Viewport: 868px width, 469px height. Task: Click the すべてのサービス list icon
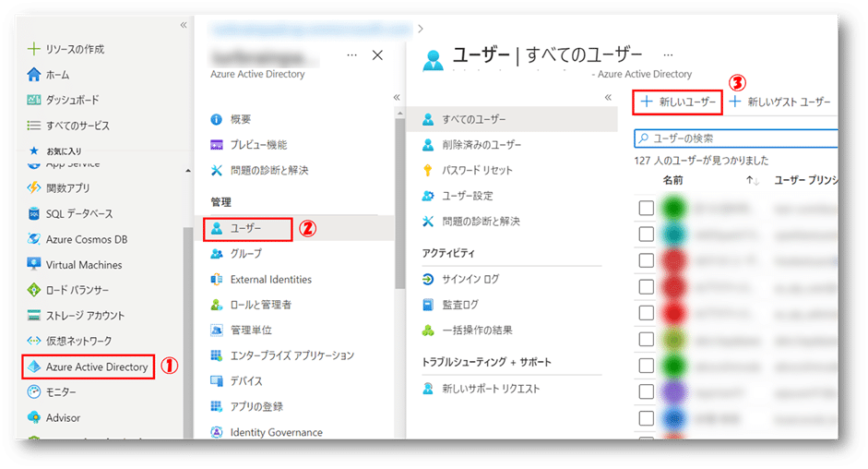click(34, 126)
